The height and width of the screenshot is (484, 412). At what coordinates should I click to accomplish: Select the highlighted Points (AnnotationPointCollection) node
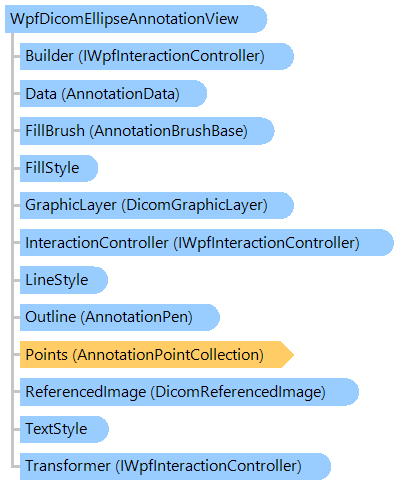157,355
